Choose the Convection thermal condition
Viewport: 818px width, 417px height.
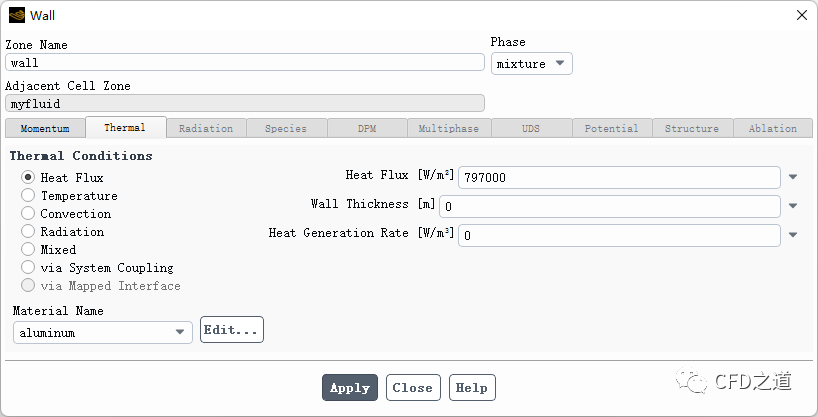click(28, 213)
